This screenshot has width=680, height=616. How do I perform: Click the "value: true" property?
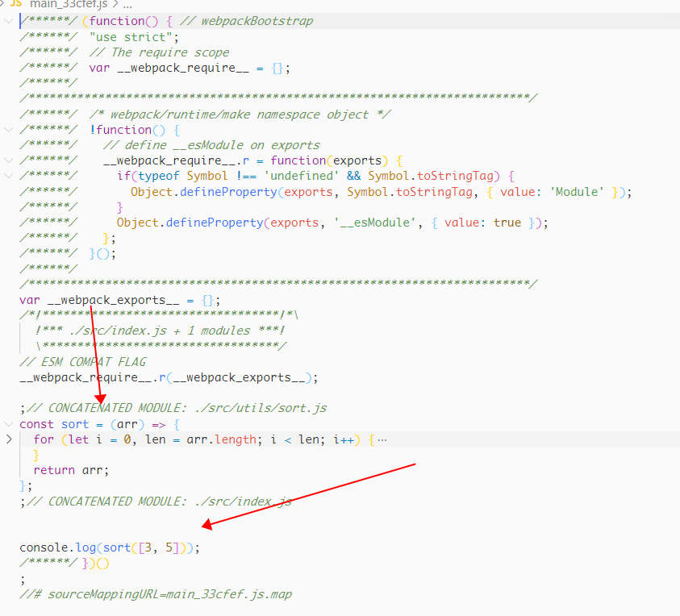coord(482,223)
